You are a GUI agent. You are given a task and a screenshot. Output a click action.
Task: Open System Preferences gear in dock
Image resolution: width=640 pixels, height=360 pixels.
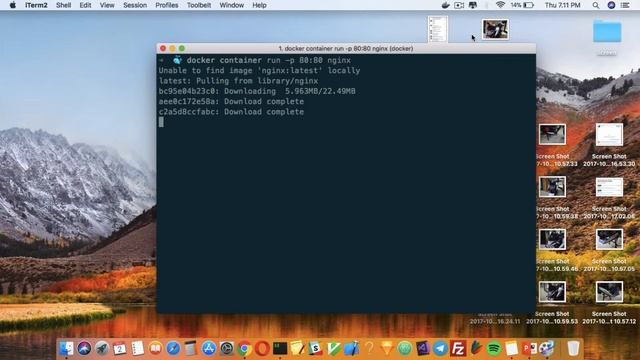227,348
